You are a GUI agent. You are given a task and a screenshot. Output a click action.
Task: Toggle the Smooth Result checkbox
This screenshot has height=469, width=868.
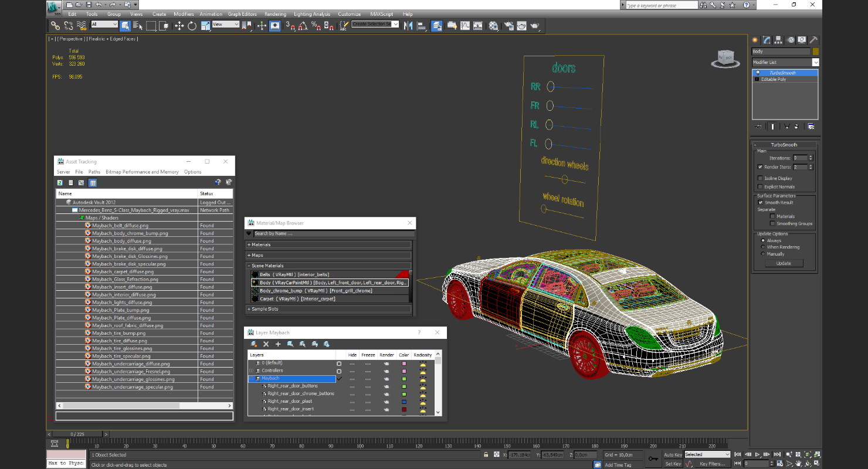point(760,202)
